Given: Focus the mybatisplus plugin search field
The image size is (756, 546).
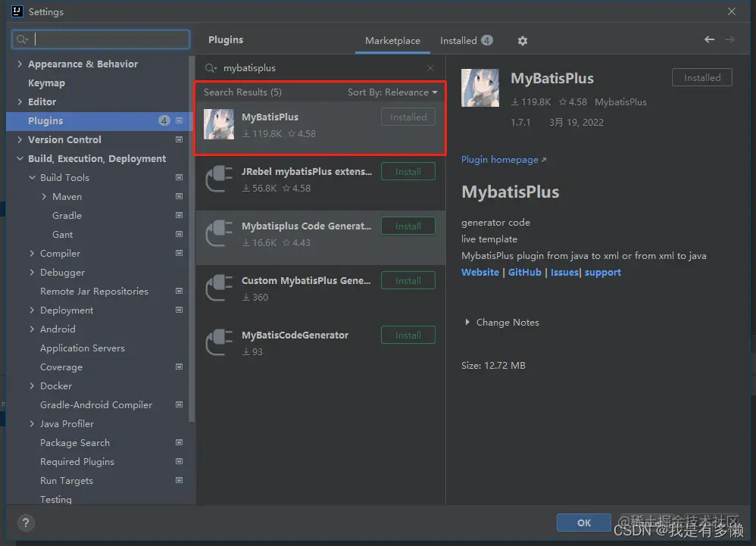Looking at the screenshot, I should coord(320,68).
